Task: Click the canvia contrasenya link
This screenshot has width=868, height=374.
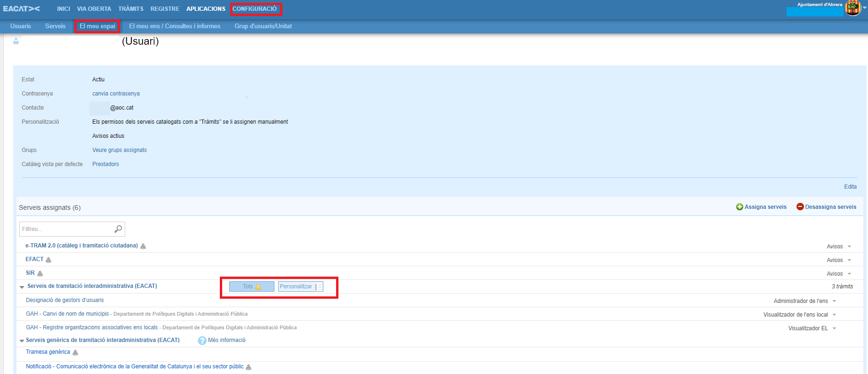Action: 116,94
